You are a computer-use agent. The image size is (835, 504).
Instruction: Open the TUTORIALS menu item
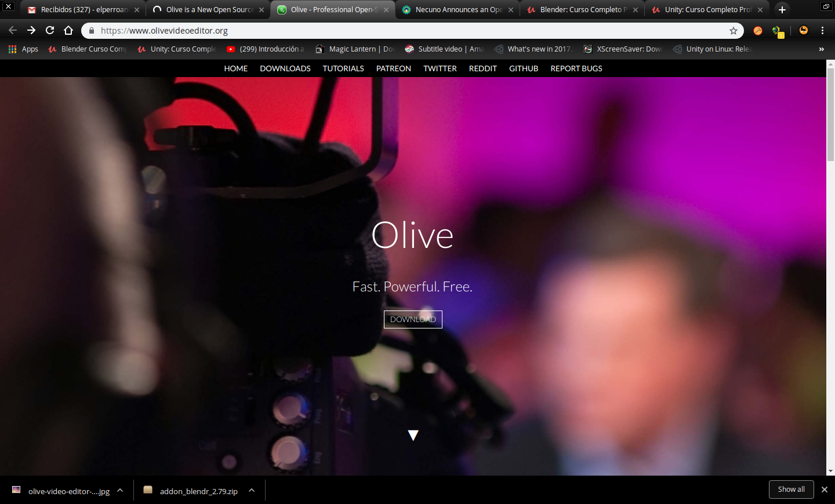[x=343, y=68]
